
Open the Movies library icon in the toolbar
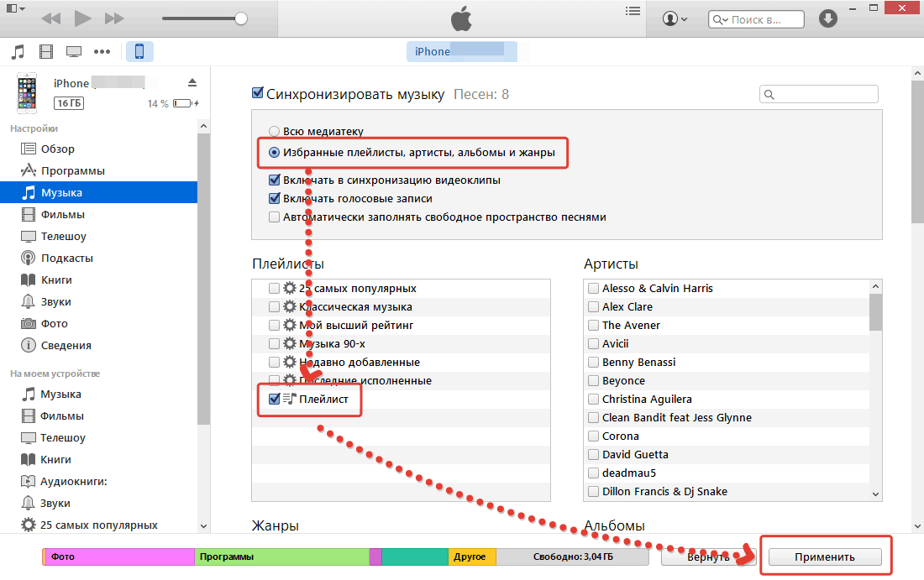[46, 52]
